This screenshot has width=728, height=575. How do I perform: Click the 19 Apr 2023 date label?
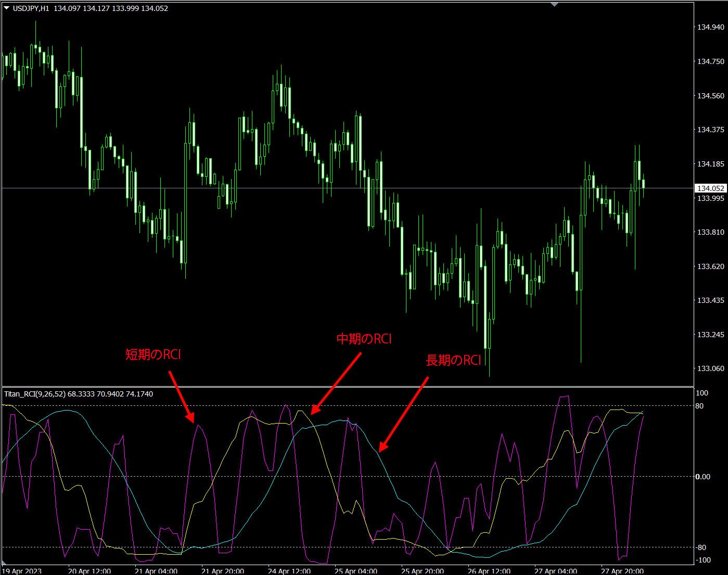point(22,571)
